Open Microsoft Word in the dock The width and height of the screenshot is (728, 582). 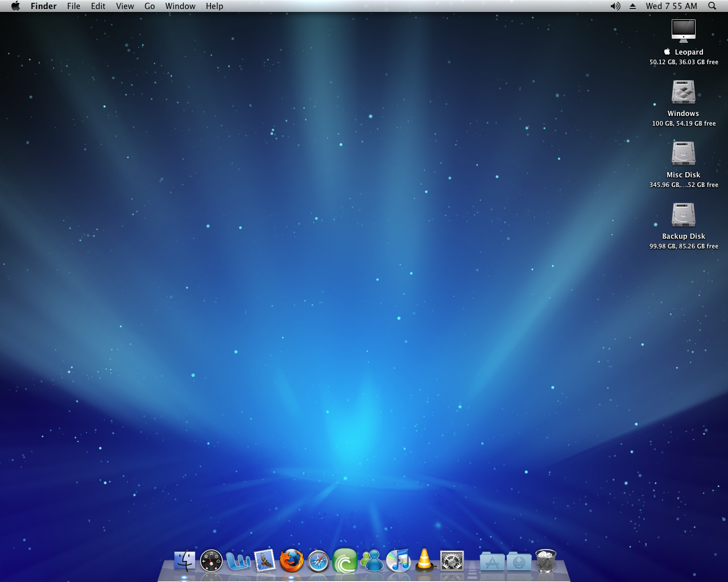[x=238, y=561]
